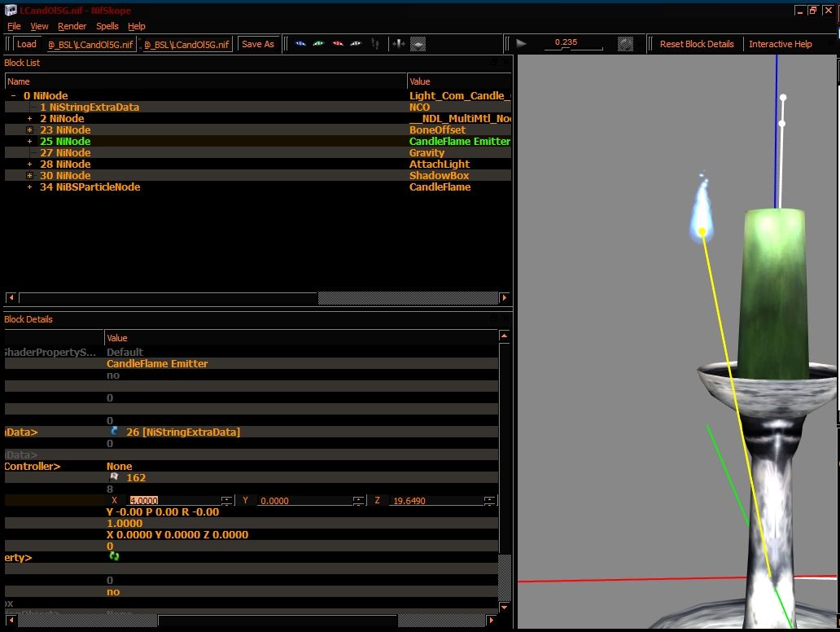Viewport: 840px width, 632px height.
Task: Click the Z translation spinner arrows
Action: (x=490, y=501)
